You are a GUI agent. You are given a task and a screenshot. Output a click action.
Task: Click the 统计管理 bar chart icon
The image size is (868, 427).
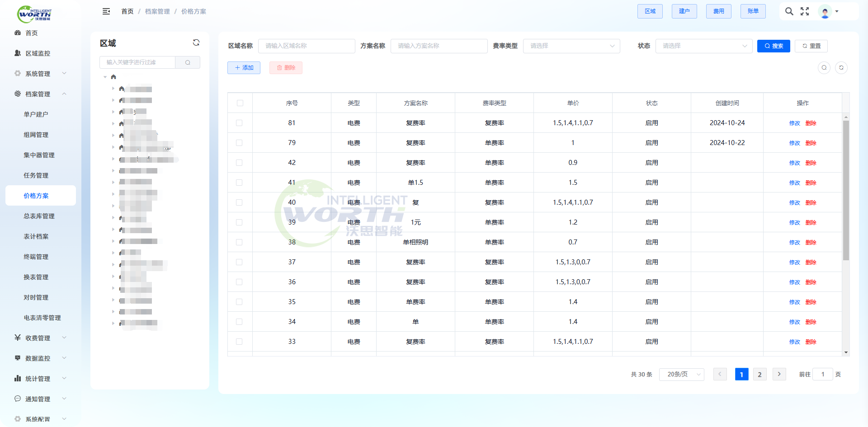(18, 379)
